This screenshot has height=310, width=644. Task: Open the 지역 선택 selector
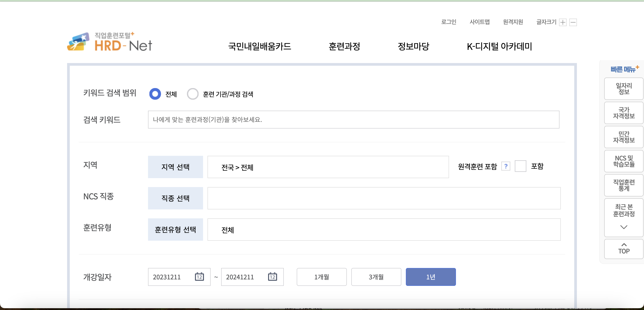pos(175,167)
